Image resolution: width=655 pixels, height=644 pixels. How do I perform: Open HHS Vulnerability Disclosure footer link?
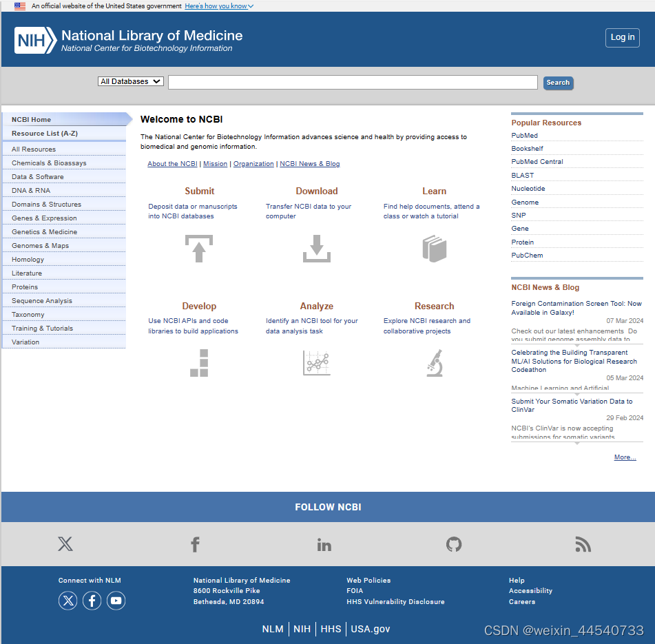(395, 601)
